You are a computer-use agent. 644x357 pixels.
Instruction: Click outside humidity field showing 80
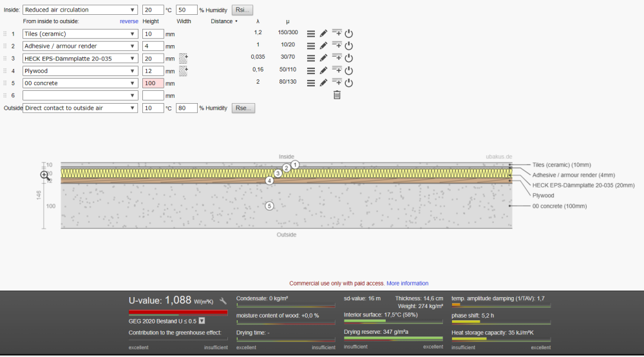[x=187, y=108]
